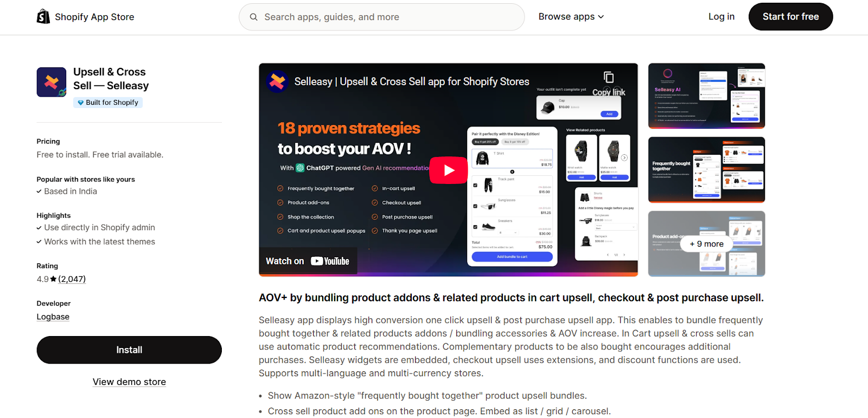Screen dimensions: 868x418
Task: Open Watch on YouTube logo link
Action: coord(308,261)
